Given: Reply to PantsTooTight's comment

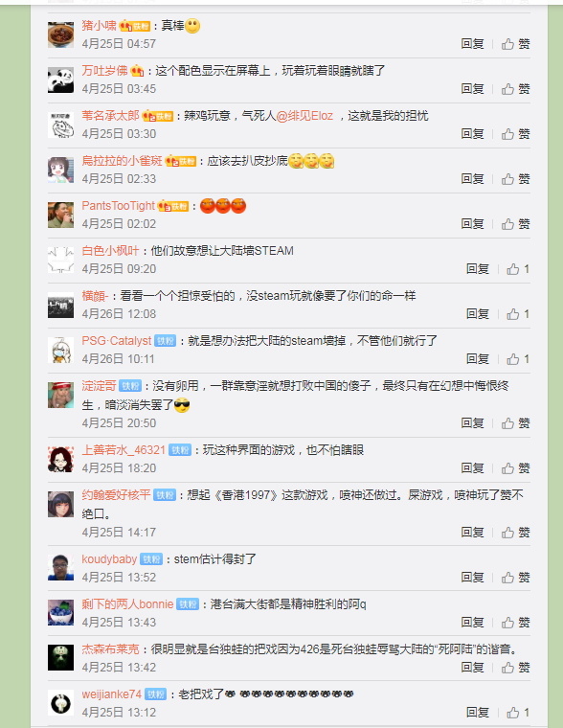Looking at the screenshot, I should click(472, 224).
